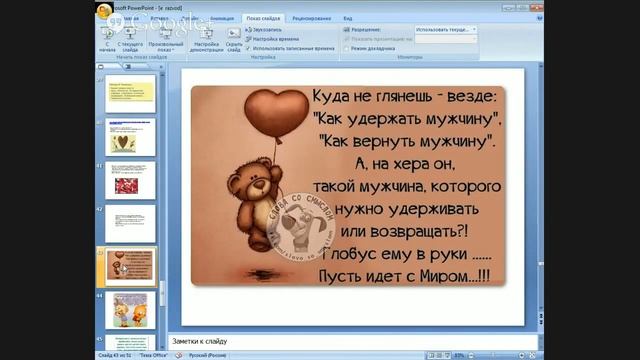This screenshot has height=360, width=640.
Task: Switch to Normal view via status bar
Action: click(x=431, y=356)
